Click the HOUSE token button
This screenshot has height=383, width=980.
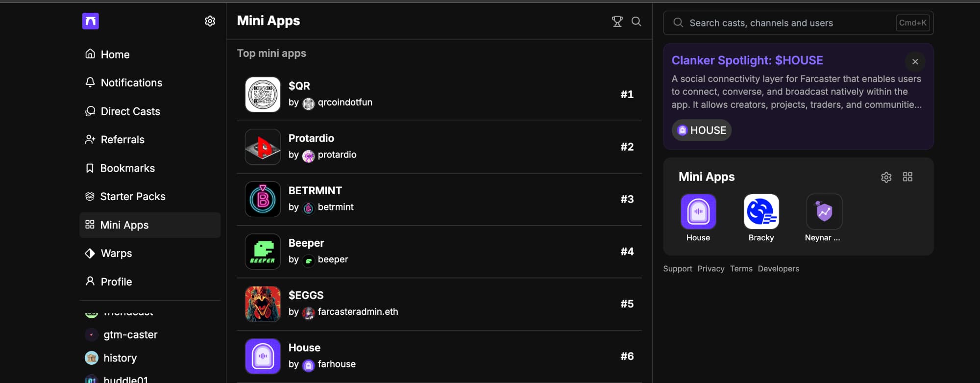701,130
